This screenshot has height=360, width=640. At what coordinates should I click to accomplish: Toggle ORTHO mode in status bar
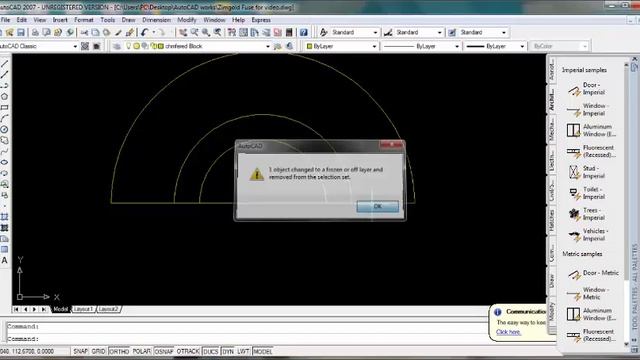[119, 351]
